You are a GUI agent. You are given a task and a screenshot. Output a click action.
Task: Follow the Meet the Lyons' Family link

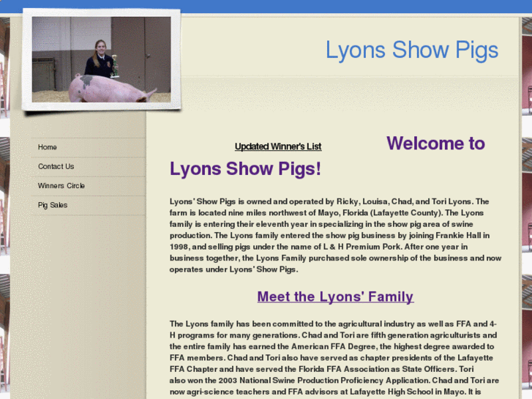335,297
